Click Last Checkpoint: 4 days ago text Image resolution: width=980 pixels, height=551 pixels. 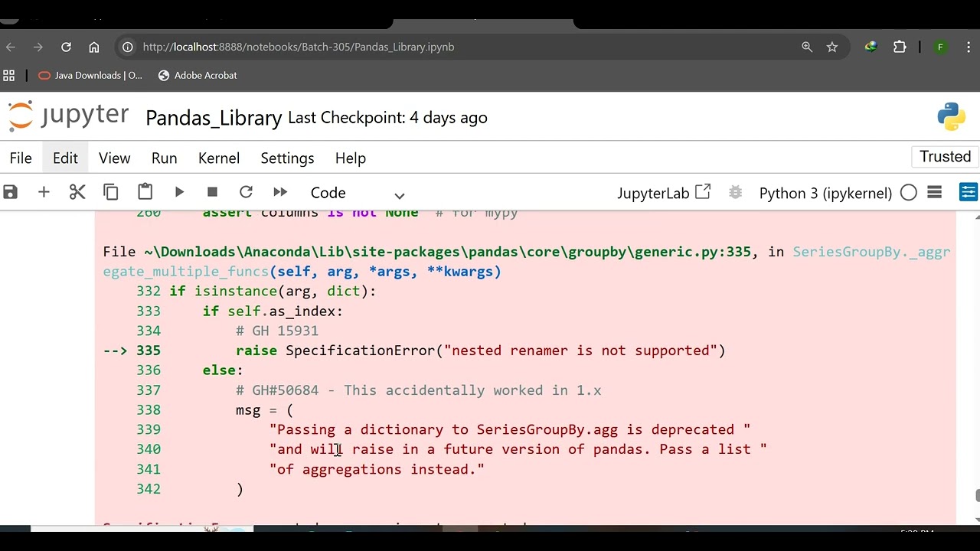[387, 118]
